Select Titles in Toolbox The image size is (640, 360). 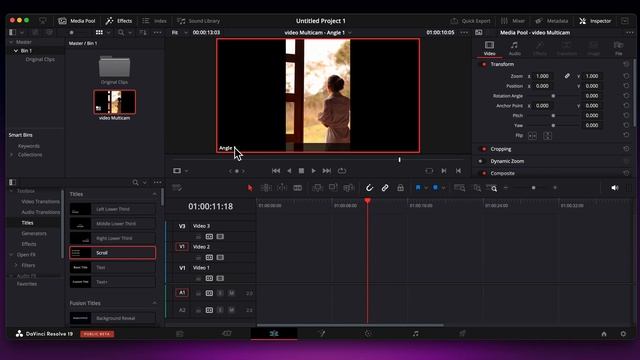[27, 223]
